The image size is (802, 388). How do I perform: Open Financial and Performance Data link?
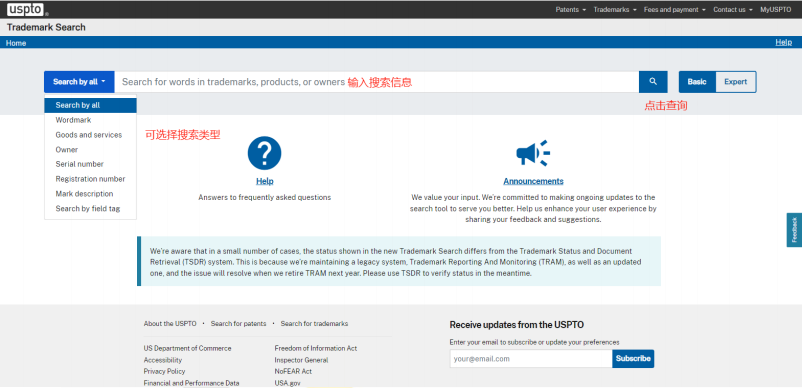(x=191, y=383)
